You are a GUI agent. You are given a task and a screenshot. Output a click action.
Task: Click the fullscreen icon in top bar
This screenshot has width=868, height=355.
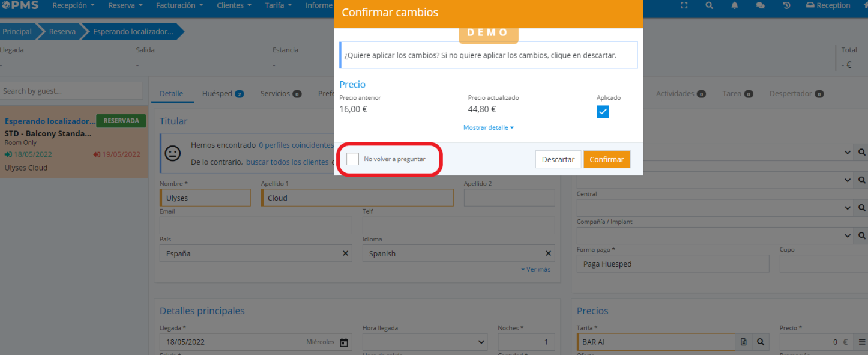point(684,5)
